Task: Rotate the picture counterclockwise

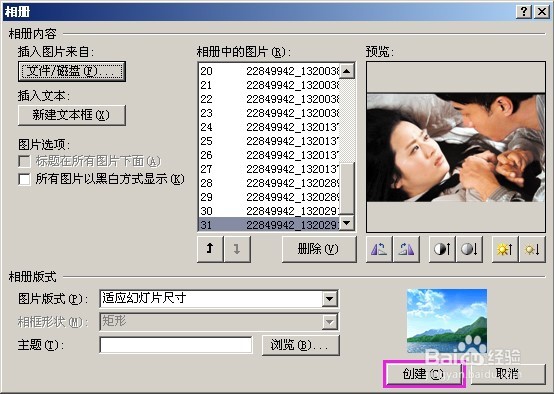Action: [379, 249]
